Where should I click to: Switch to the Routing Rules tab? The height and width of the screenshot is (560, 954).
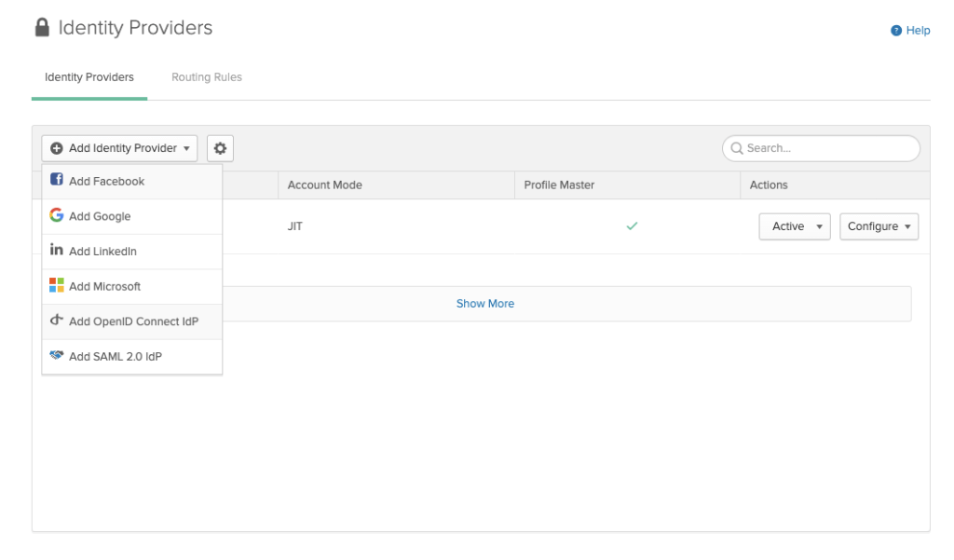point(206,77)
